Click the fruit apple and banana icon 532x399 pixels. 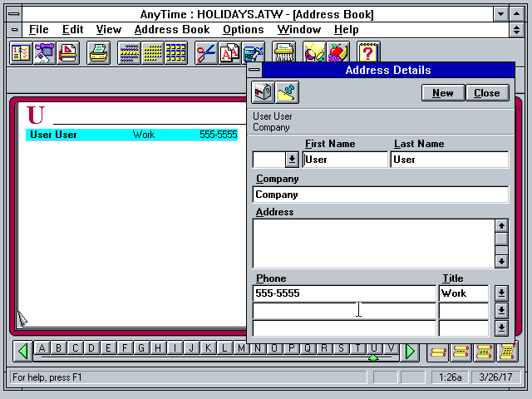tap(337, 53)
